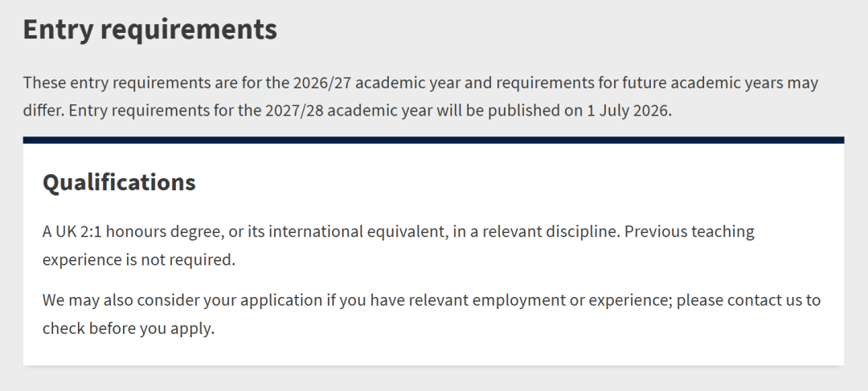
Task: Click the "Qualifications" heading
Action: pos(119,182)
